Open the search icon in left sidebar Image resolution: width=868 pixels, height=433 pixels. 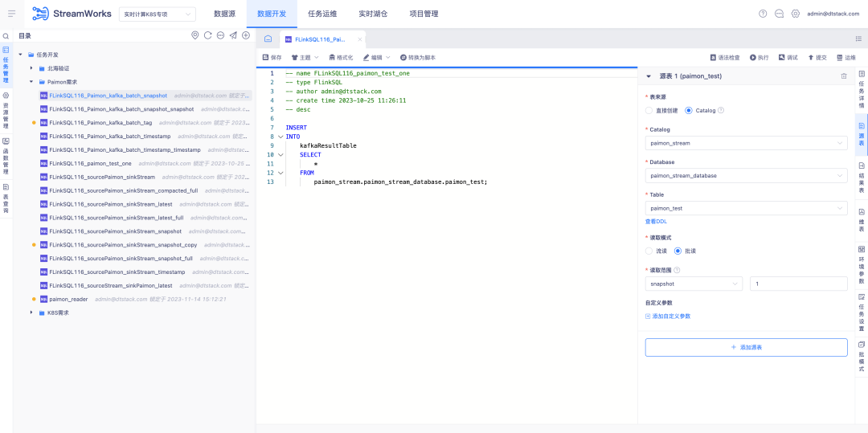[x=6, y=36]
